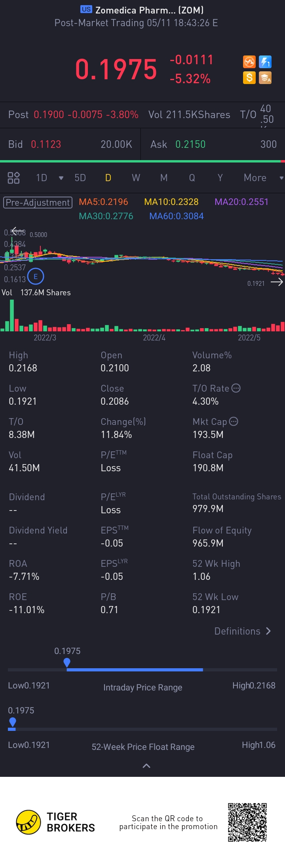Tap the yellow dollar sign badge icon
Viewport: 285px width, 868px height.
[249, 77]
